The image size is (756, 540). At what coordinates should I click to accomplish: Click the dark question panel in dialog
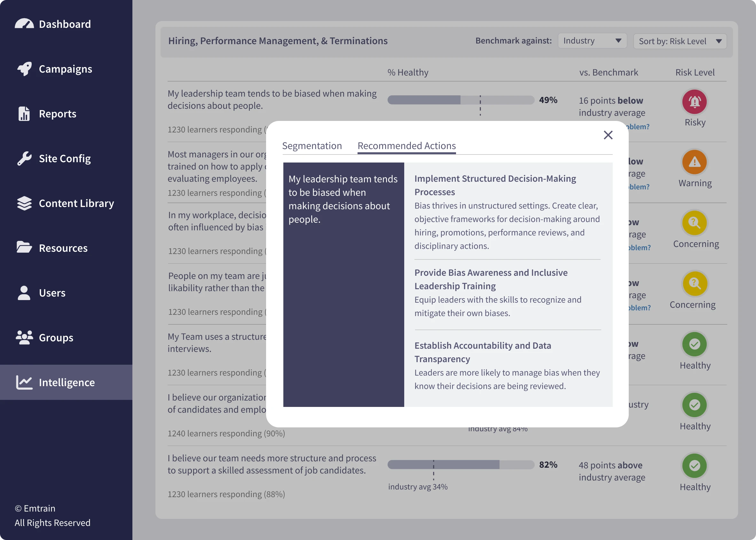(x=343, y=284)
